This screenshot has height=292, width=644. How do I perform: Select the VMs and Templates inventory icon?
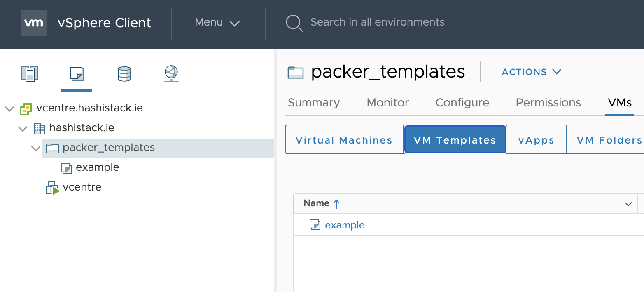coord(77,74)
